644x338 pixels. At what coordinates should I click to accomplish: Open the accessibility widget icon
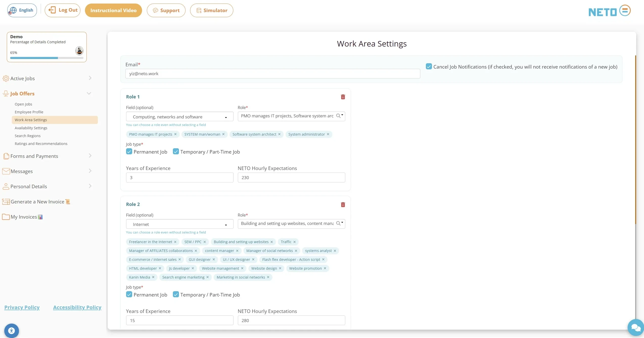pyautogui.click(x=12, y=330)
